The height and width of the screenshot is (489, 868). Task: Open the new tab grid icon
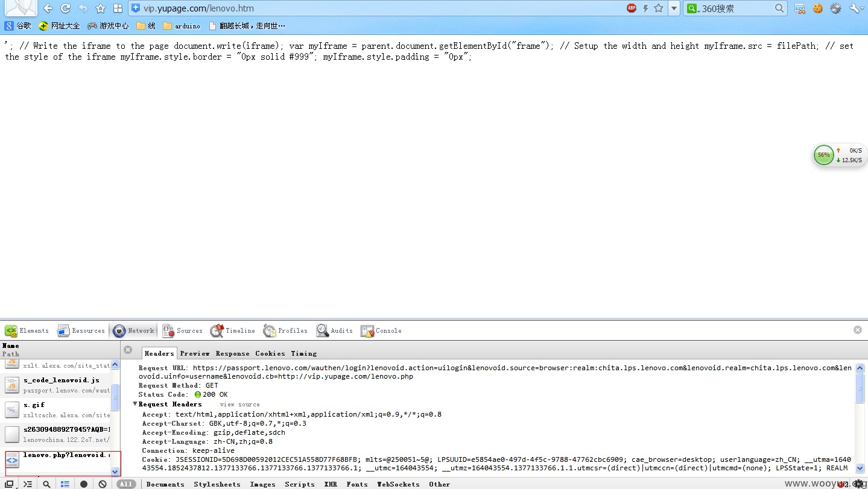point(118,8)
